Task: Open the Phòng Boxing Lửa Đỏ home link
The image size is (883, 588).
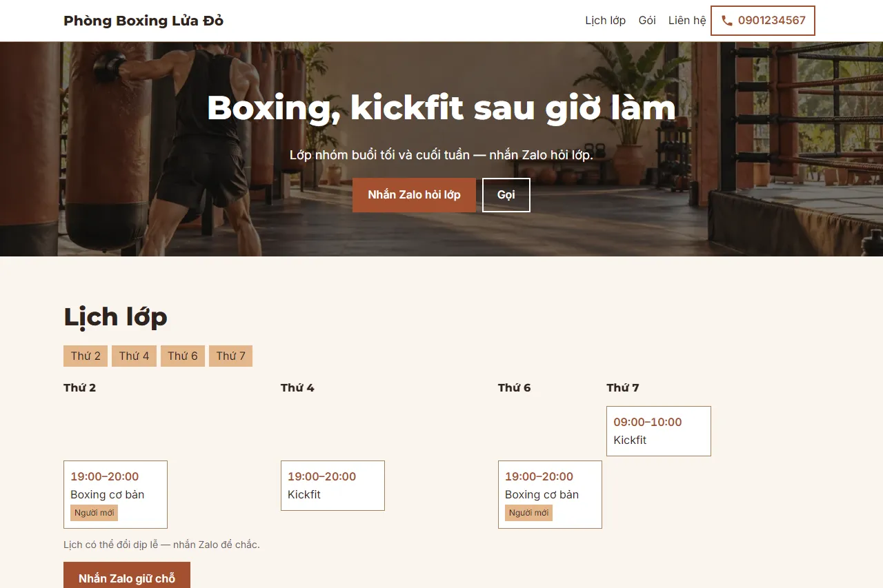Action: pyautogui.click(x=143, y=21)
